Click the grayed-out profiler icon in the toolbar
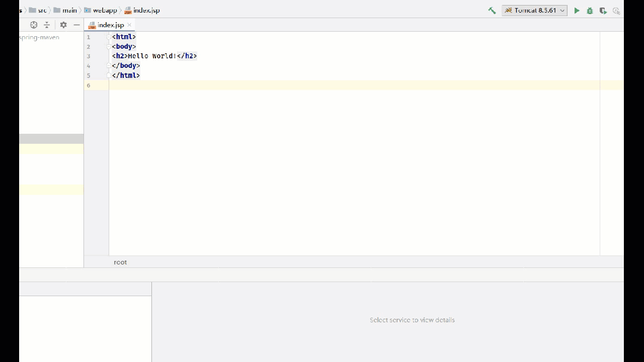This screenshot has height=362, width=644. [616, 11]
